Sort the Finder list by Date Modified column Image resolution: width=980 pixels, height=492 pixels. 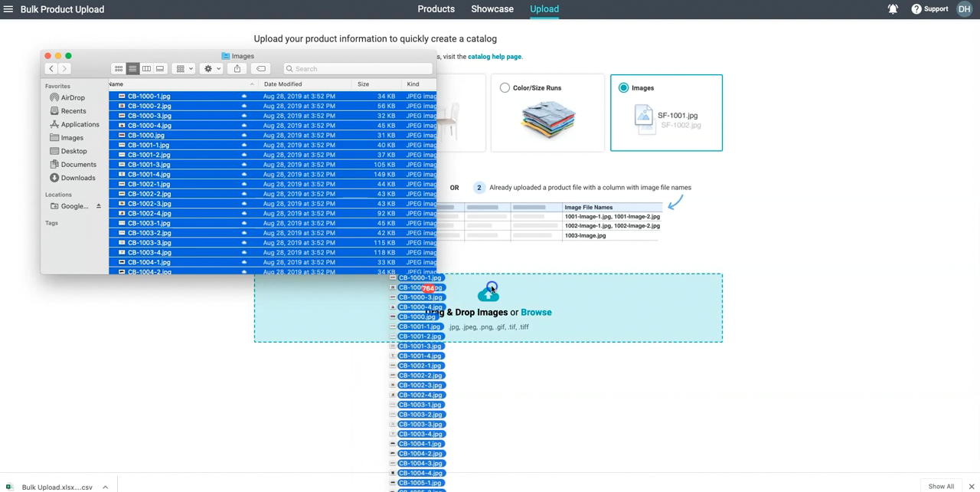point(283,84)
